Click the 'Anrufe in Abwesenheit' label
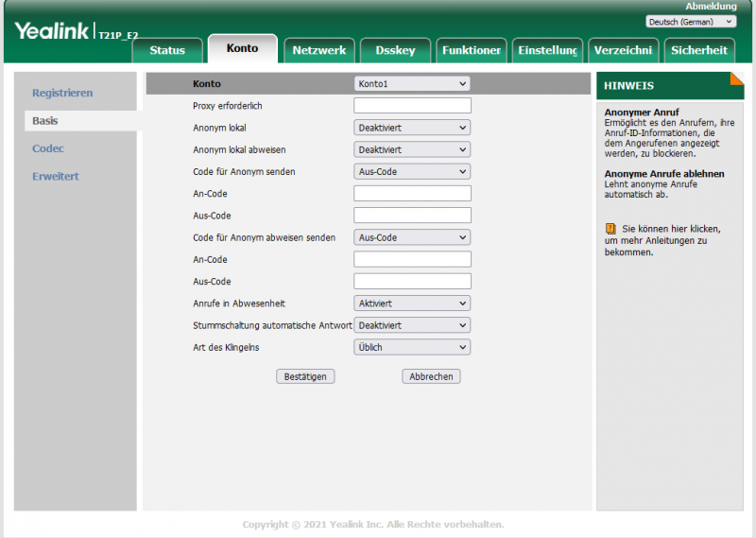Screen dimensions: 756x538 (239, 304)
